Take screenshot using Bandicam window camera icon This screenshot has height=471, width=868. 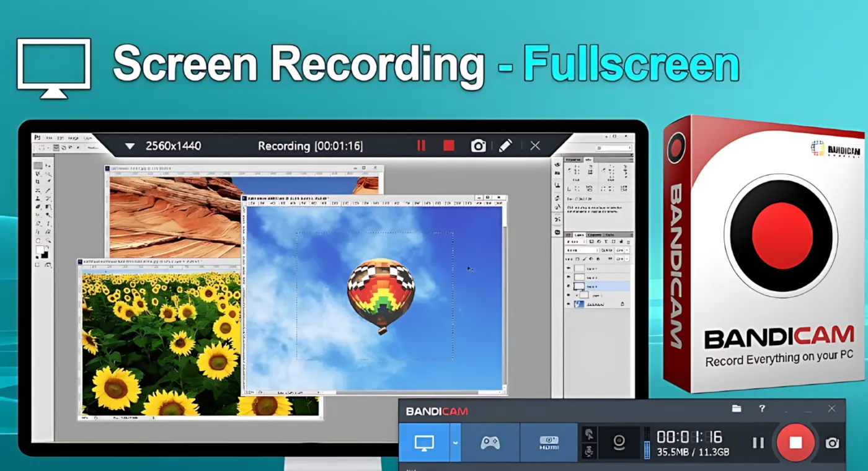tap(833, 442)
